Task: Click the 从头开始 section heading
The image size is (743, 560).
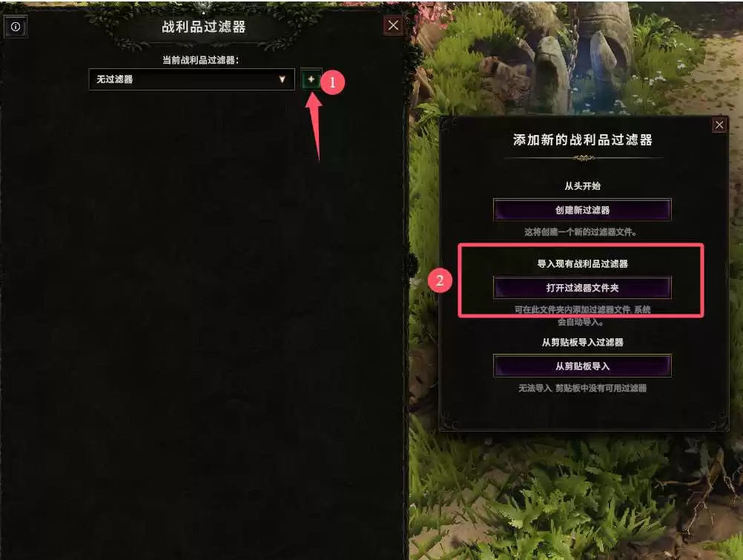Action: tap(582, 186)
